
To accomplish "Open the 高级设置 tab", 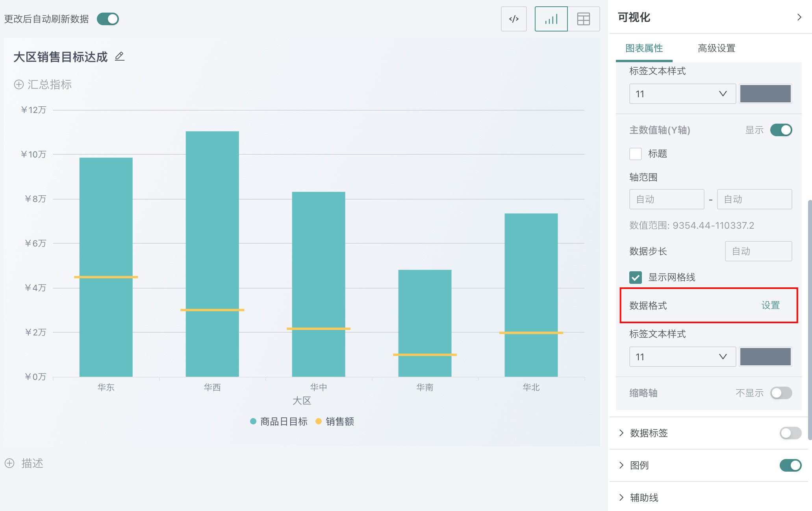I will point(716,48).
